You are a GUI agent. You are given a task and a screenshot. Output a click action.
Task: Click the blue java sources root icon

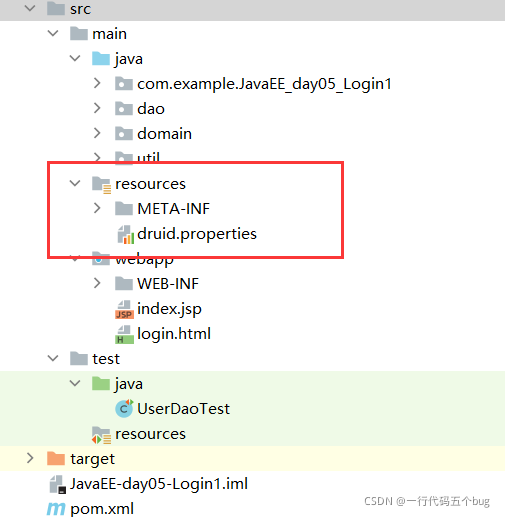(x=101, y=58)
